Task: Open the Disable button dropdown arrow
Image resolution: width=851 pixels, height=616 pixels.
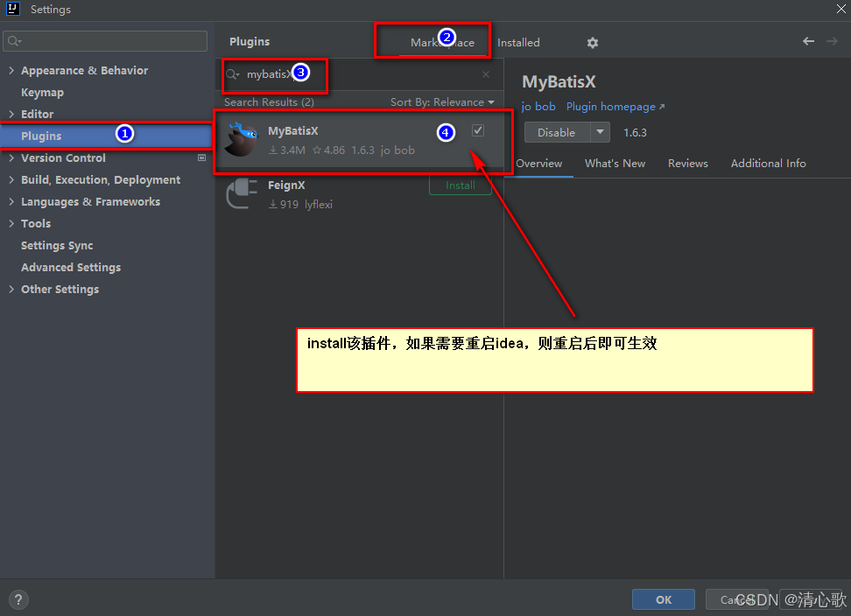Action: 600,132
